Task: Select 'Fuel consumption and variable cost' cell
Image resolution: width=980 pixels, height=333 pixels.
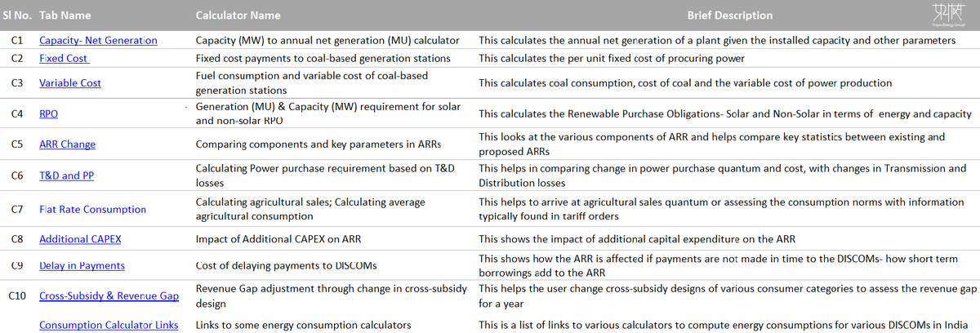Action: tap(312, 83)
